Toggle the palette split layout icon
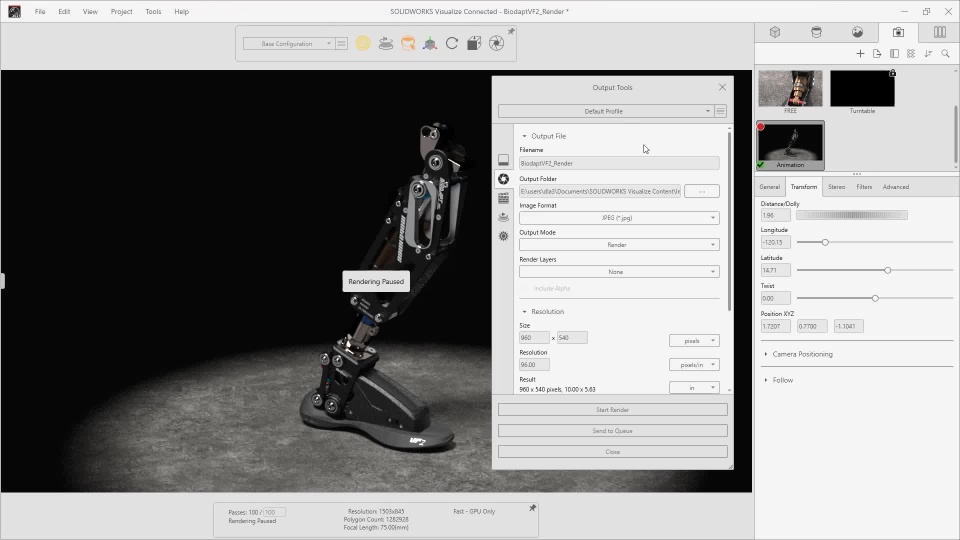The image size is (960, 540). [x=894, y=54]
